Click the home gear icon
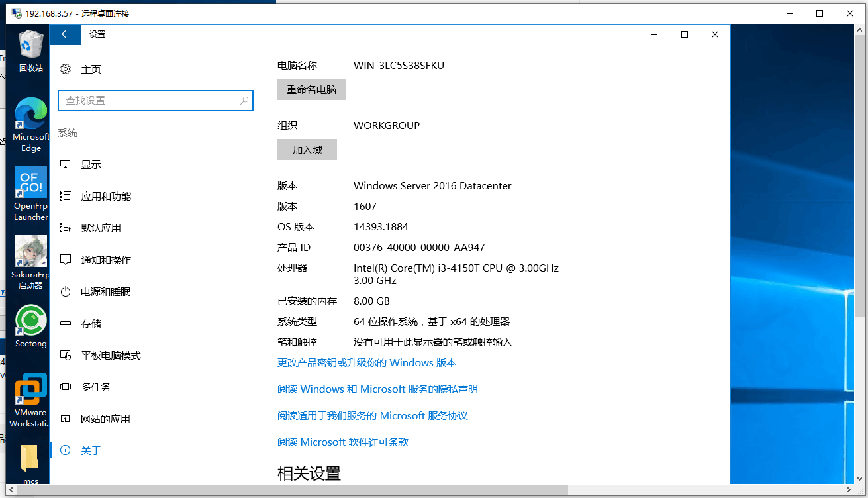Image resolution: width=868 pixels, height=498 pixels. 66,69
